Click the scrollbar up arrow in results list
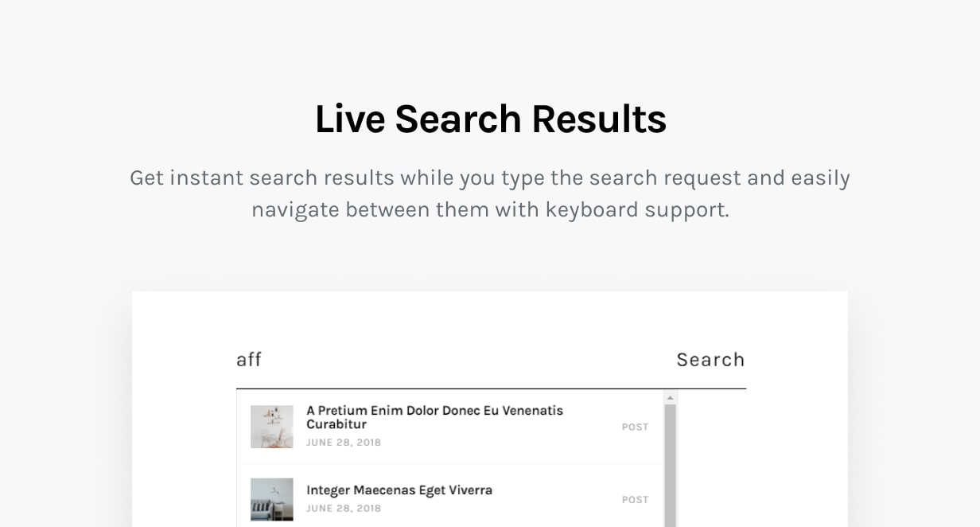 pyautogui.click(x=670, y=396)
